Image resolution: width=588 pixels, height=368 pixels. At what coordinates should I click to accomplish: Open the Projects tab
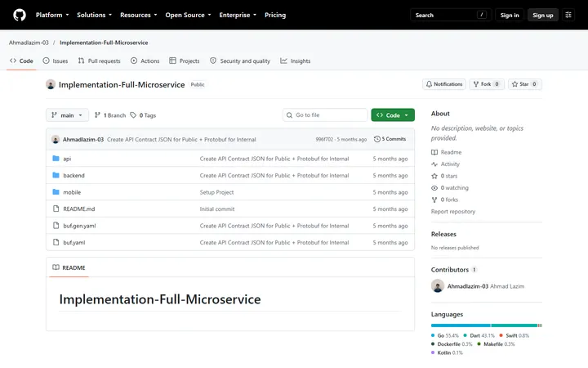pyautogui.click(x=184, y=61)
